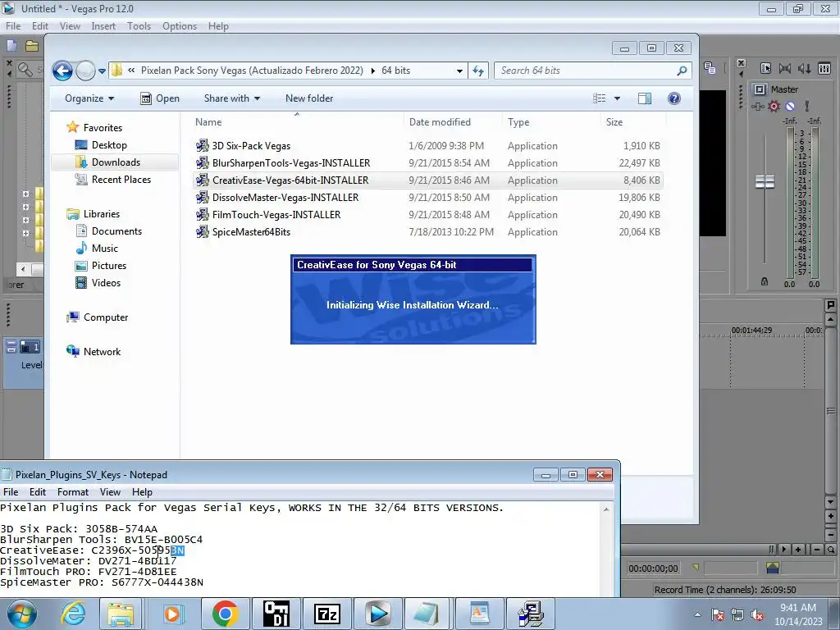Screen dimensions: 840x630
Task: Expand path chevron before 64 bits
Action: (x=373, y=71)
